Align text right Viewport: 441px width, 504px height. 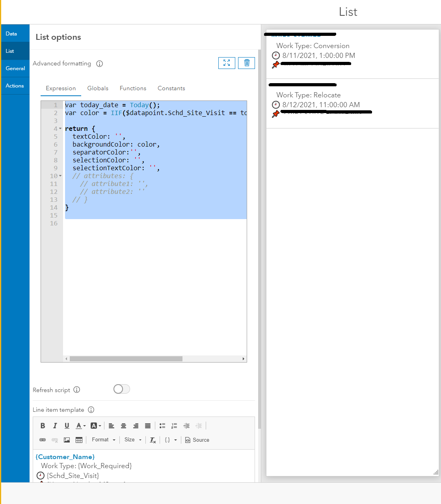click(136, 426)
